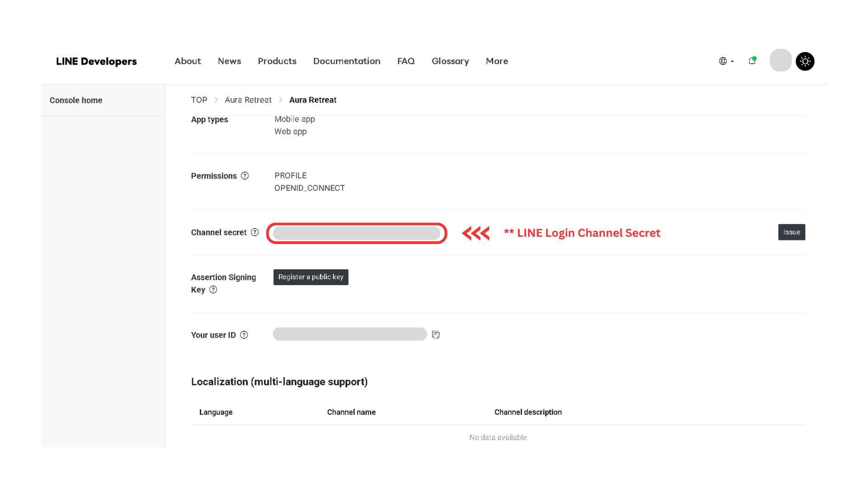Open the notifications bell icon
This screenshot has height=488, width=868.
[x=752, y=61]
